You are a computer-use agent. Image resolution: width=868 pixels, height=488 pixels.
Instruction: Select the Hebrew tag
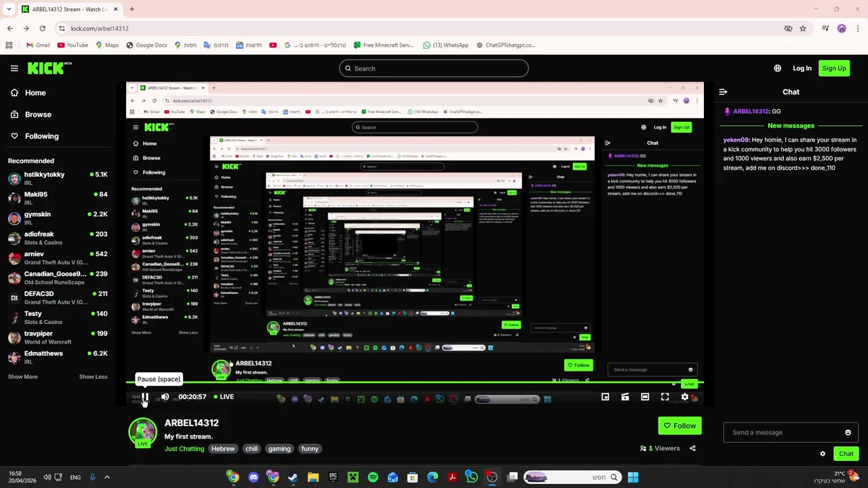click(222, 449)
